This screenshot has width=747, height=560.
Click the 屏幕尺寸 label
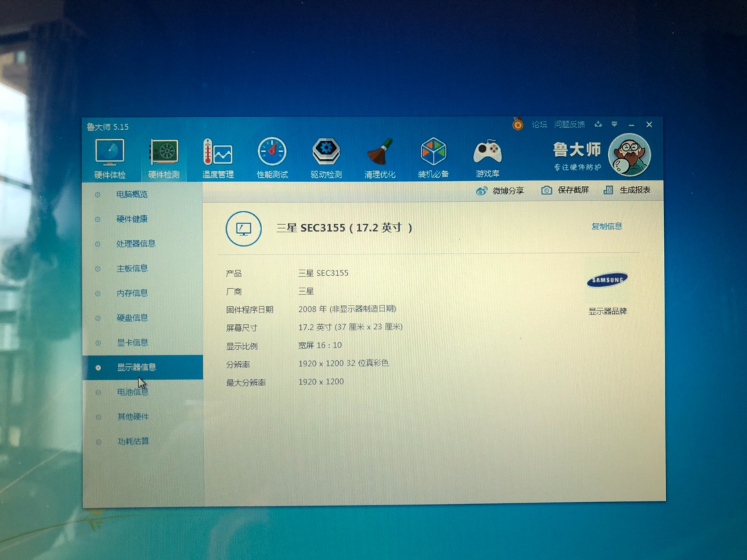tap(242, 328)
